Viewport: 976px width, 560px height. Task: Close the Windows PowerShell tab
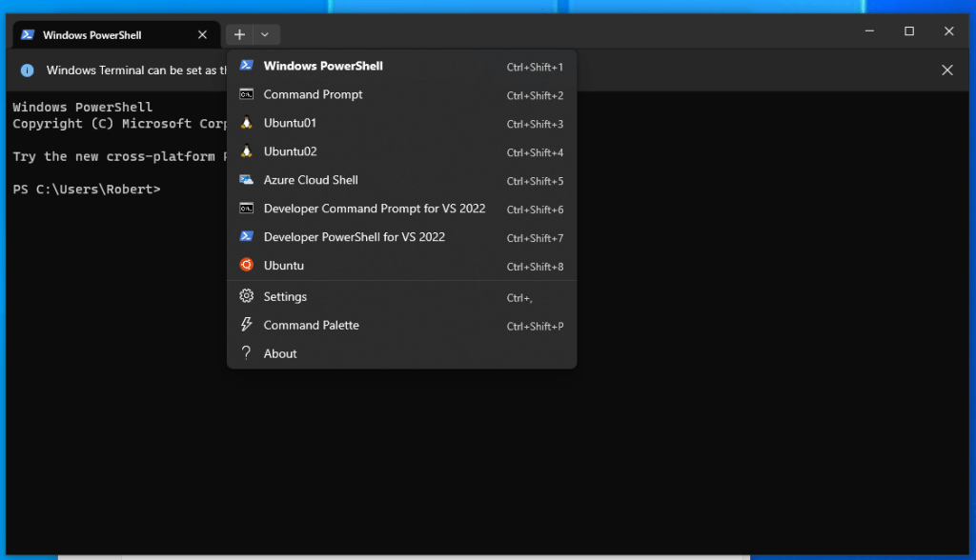[x=201, y=33]
